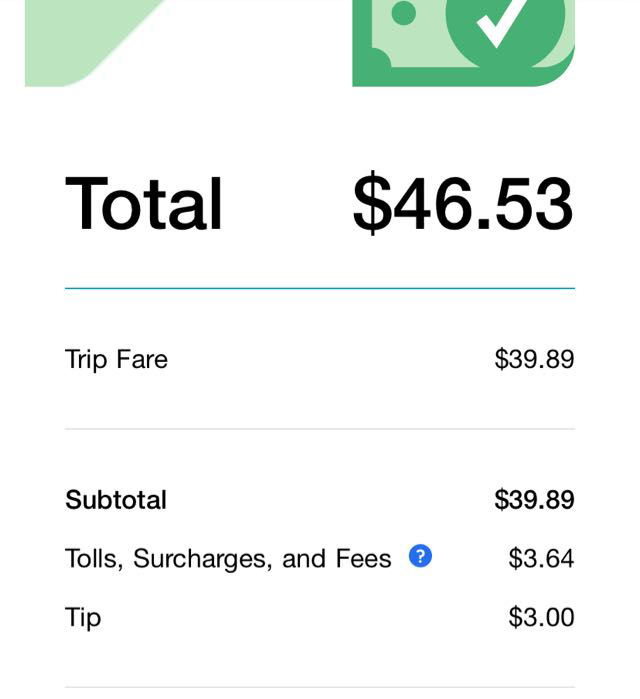The image size is (640, 699).
Task: Click the teal divider line under Total
Action: 320,288
